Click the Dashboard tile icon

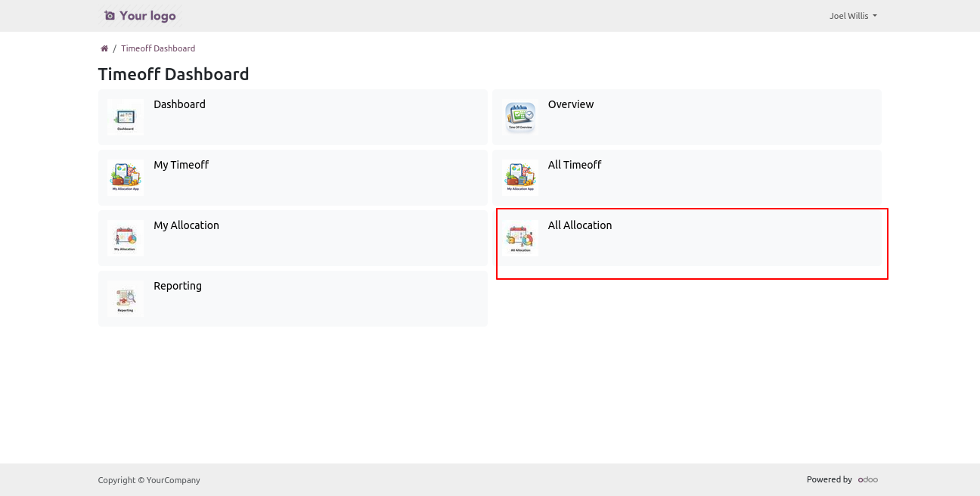click(126, 117)
